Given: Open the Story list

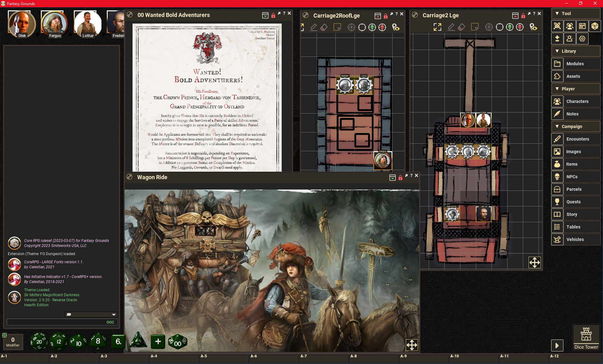Looking at the screenshot, I should pos(576,214).
